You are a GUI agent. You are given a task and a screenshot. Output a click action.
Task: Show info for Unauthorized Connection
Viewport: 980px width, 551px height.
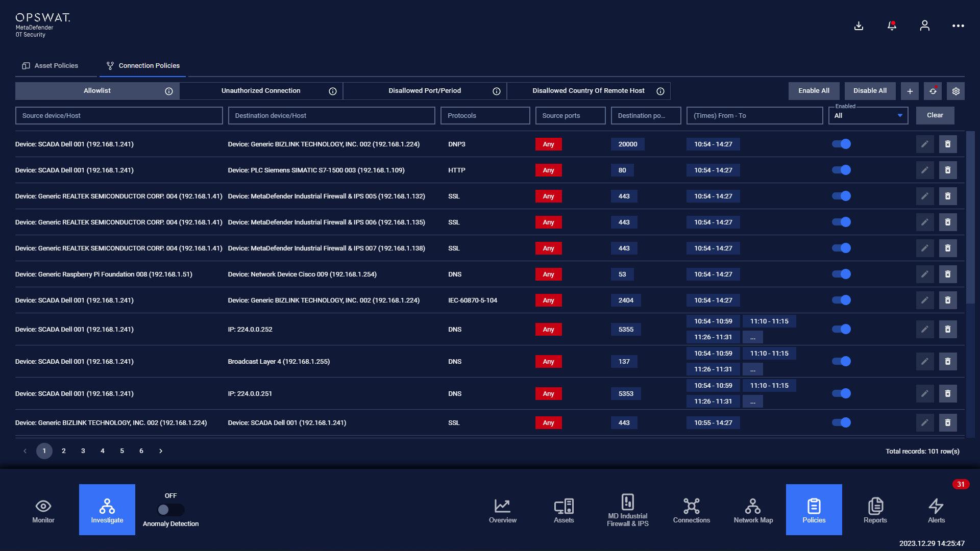pos(333,91)
